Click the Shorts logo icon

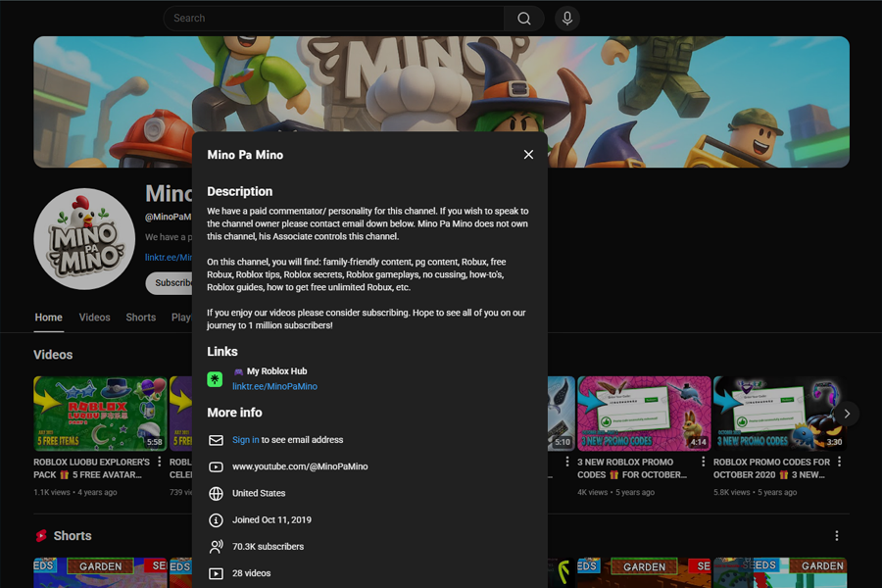42,536
